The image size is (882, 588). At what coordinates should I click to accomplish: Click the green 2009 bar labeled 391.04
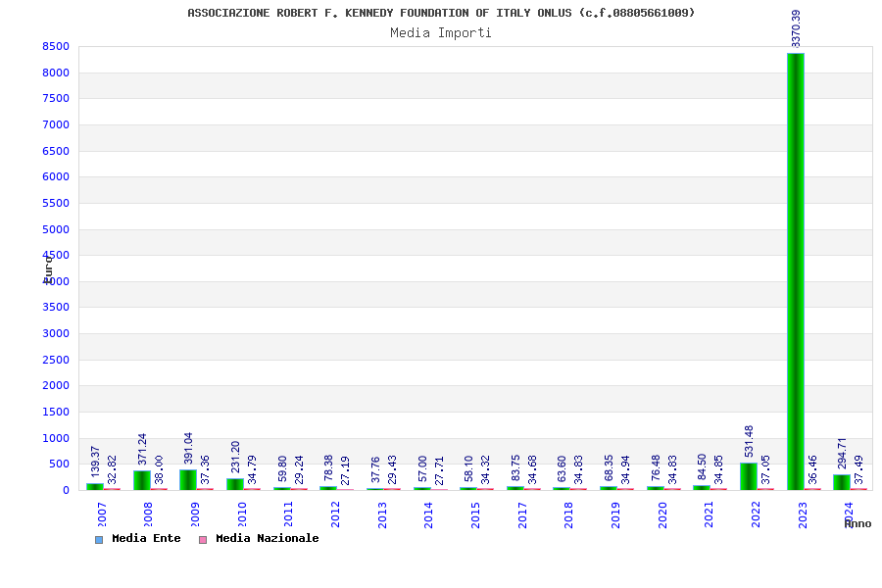pos(188,480)
